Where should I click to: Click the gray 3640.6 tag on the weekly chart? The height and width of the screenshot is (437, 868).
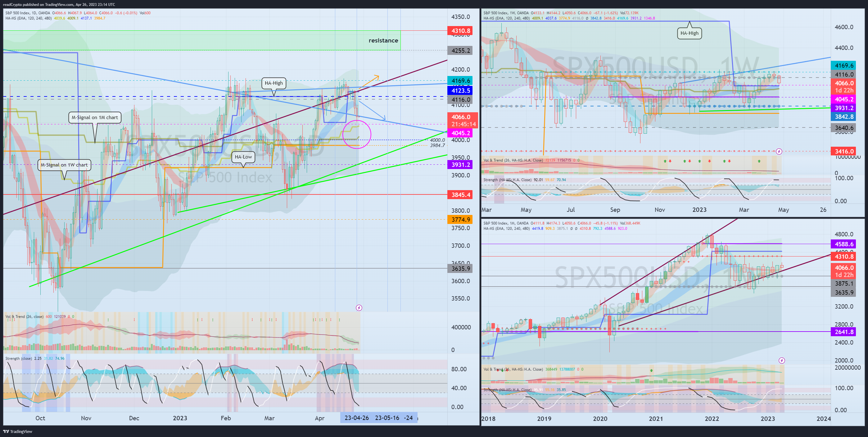pyautogui.click(x=844, y=128)
